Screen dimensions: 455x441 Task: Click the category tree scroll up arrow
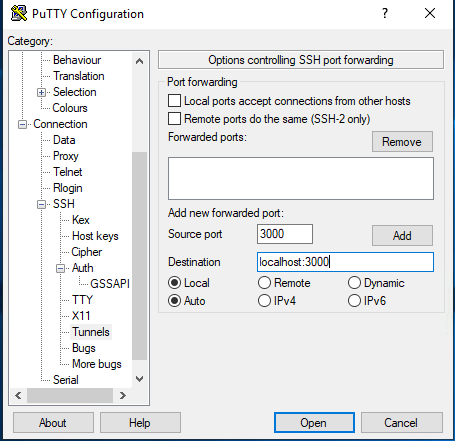pos(140,61)
